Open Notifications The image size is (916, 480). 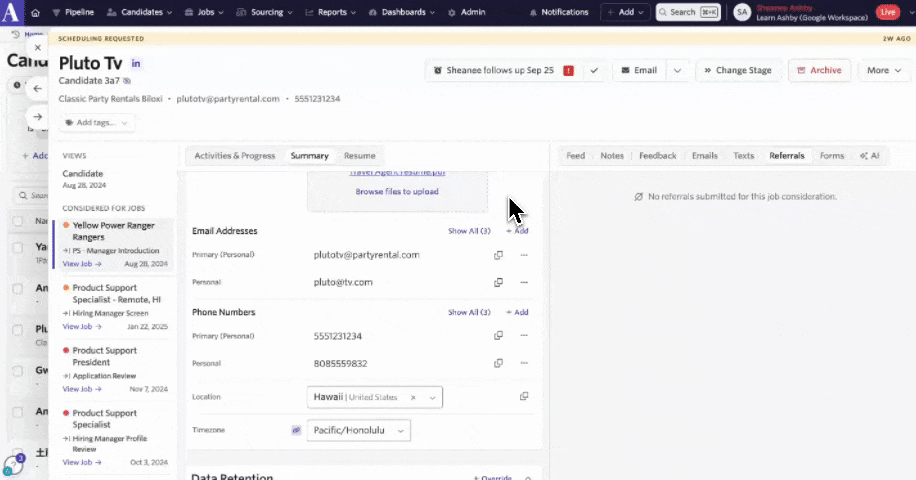(x=559, y=12)
